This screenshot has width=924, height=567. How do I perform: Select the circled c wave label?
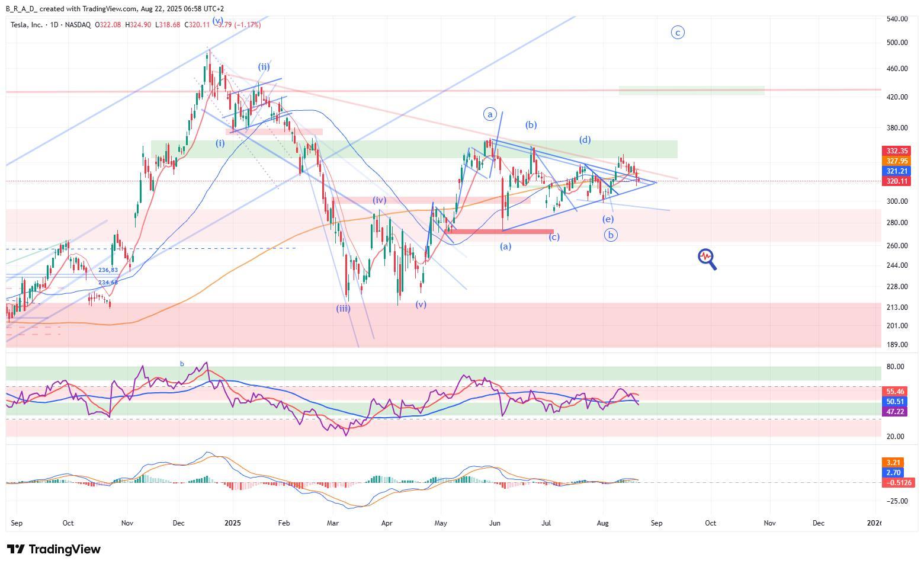(x=678, y=33)
